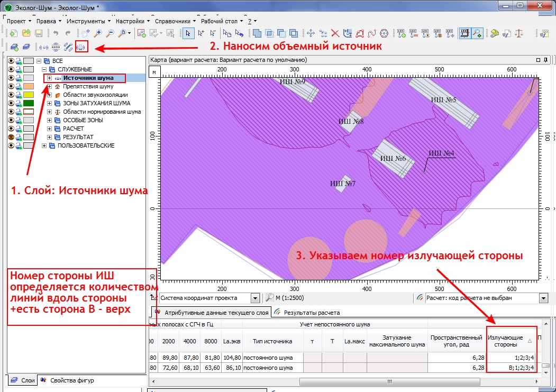The width and height of the screenshot is (556, 392).
Task: Toggle visibility eye for Препятствия шуму layer
Action: tap(12, 86)
